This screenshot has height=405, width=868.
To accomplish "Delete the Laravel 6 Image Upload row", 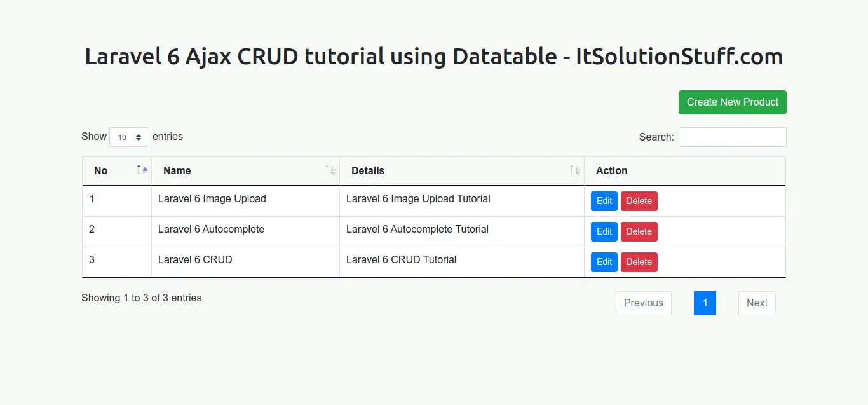I will (x=639, y=201).
